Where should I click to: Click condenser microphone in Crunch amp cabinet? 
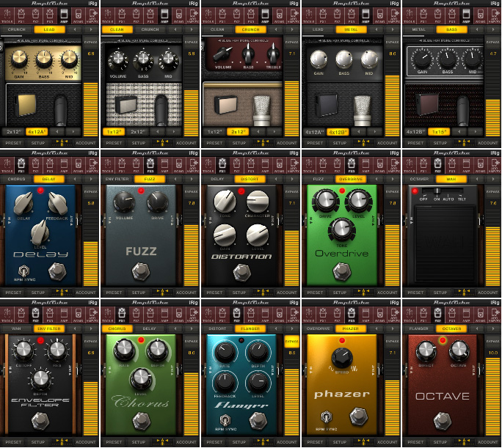[x=262, y=111]
